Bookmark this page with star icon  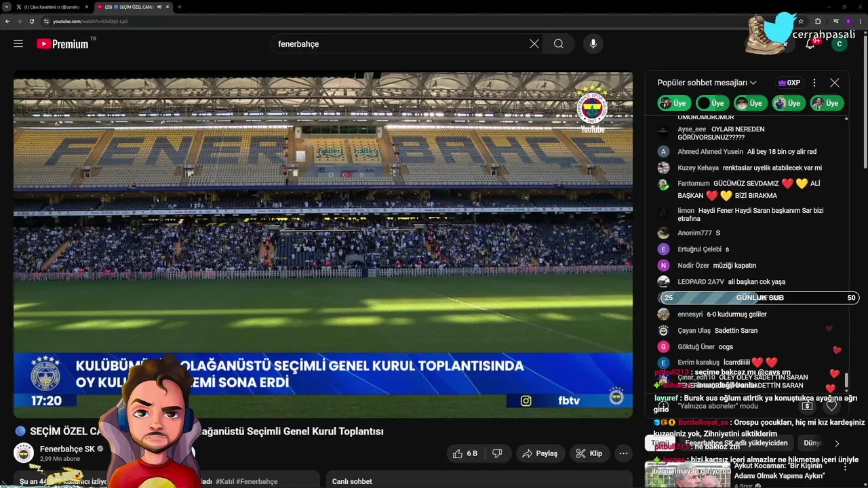pos(801,21)
